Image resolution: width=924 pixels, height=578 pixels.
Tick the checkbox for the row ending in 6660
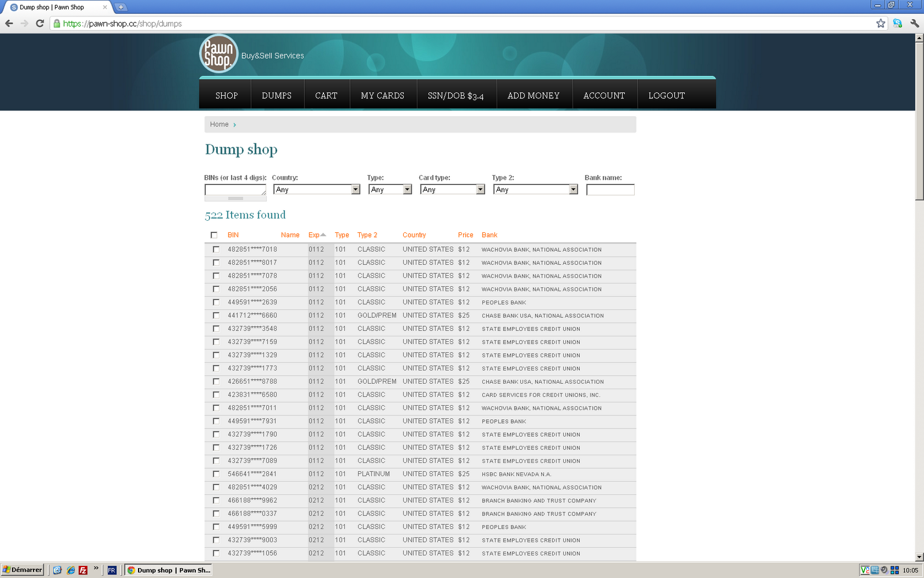[x=216, y=316]
